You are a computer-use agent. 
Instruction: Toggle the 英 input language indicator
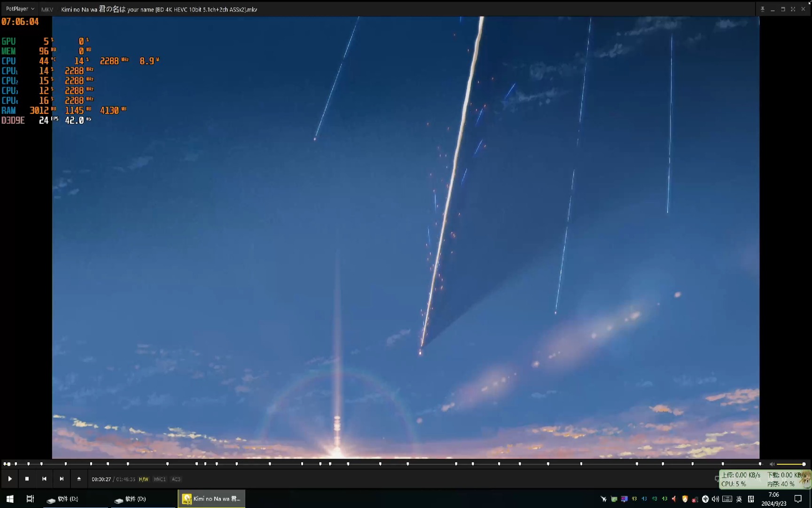(739, 499)
